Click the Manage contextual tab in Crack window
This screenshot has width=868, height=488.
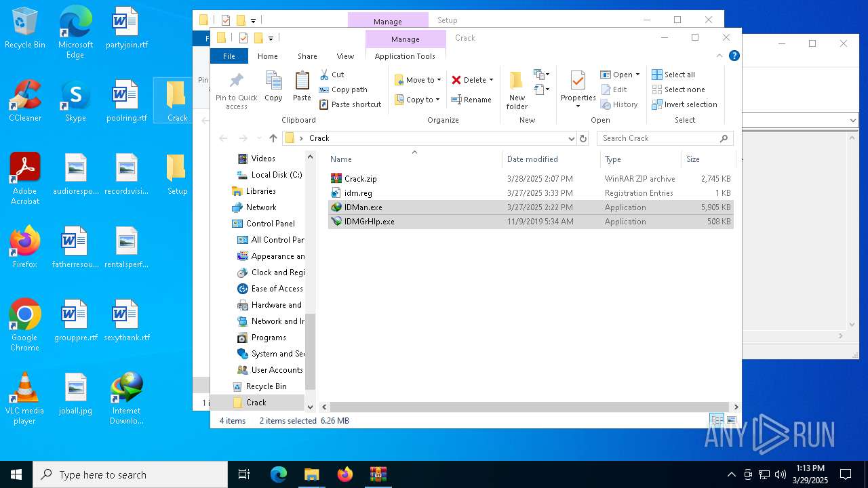point(405,39)
